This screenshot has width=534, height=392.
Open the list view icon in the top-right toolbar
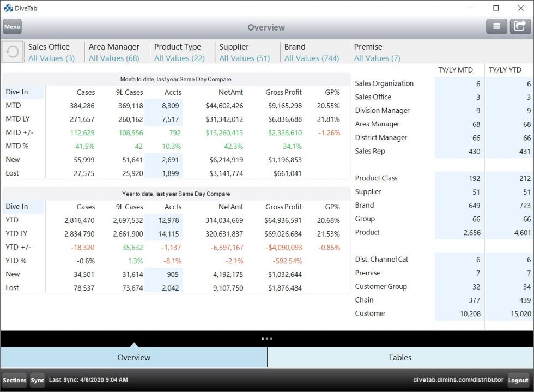point(496,26)
